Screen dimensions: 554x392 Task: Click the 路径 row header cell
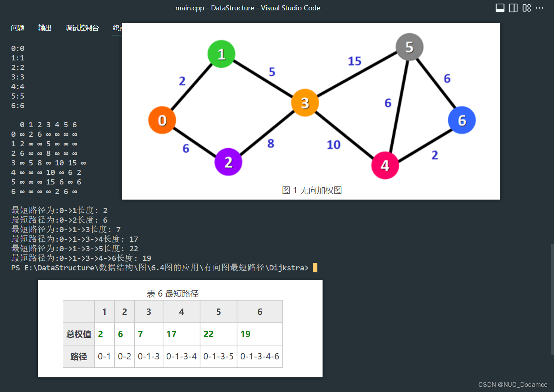coord(79,356)
